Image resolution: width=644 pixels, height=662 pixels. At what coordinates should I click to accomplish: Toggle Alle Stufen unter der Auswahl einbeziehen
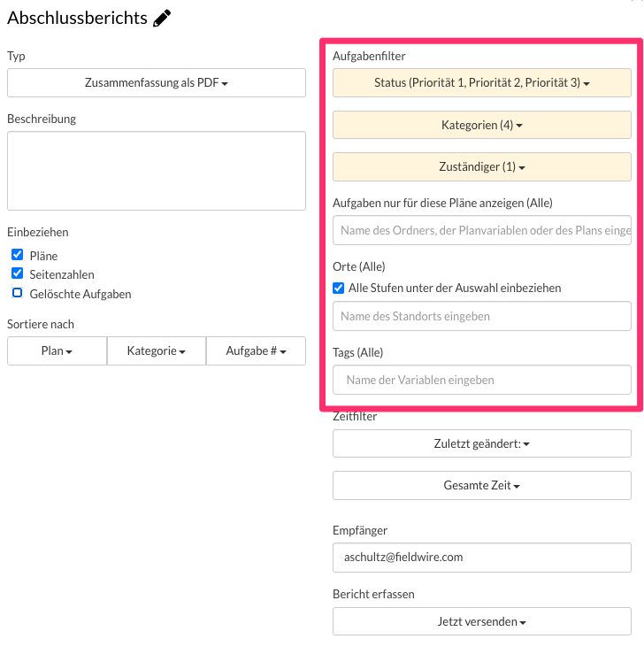(338, 288)
